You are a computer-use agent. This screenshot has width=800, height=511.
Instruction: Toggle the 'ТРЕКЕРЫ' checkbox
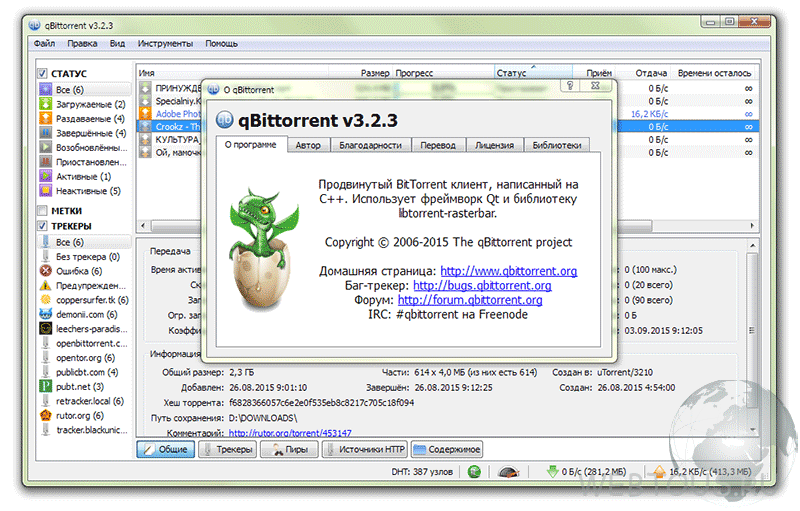[42, 226]
